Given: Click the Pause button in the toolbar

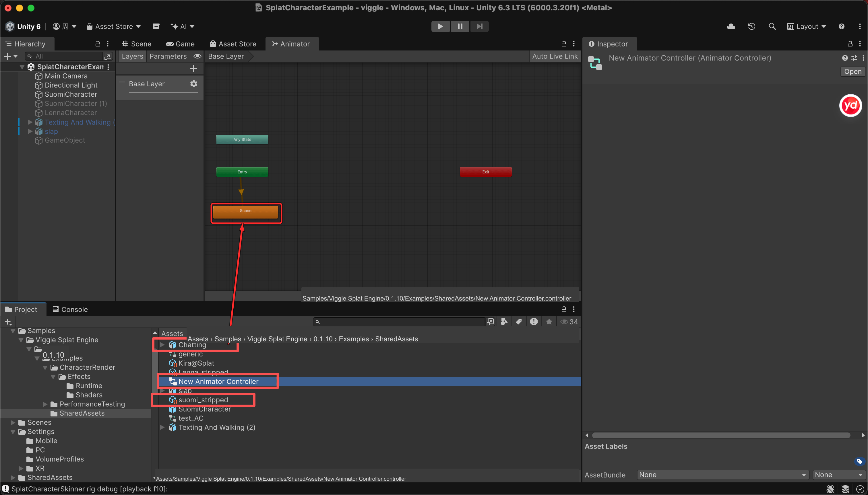Looking at the screenshot, I should point(460,26).
